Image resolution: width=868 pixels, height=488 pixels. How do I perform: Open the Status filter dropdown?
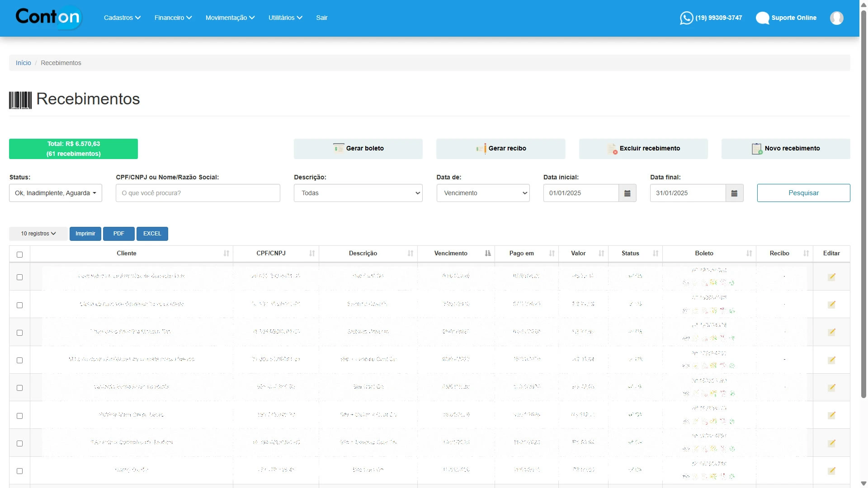(x=56, y=193)
